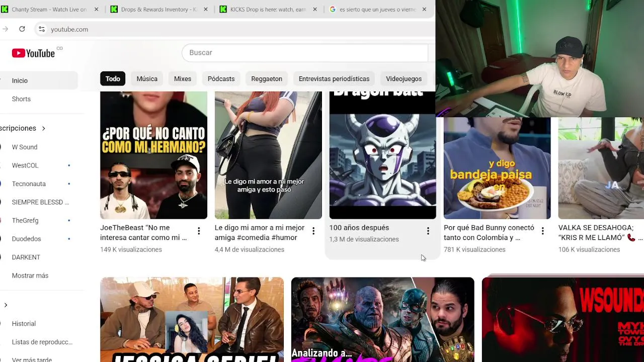This screenshot has width=644, height=362.
Task: Open options menu for Bad Bunny short
Action: (542, 231)
